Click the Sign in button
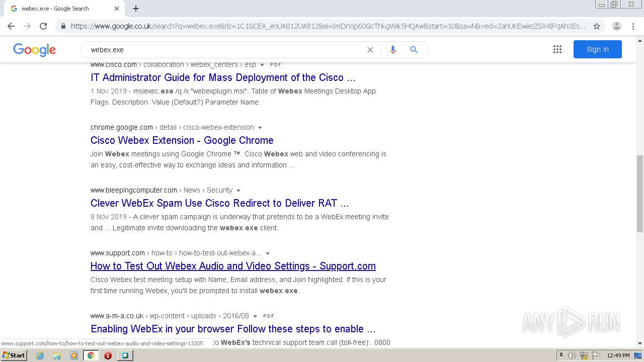 click(598, 49)
